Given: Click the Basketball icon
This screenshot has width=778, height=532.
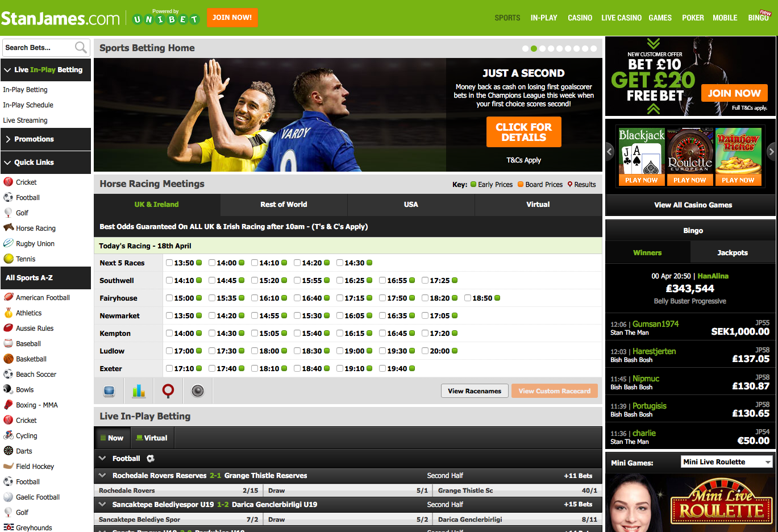Looking at the screenshot, I should pyautogui.click(x=8, y=359).
